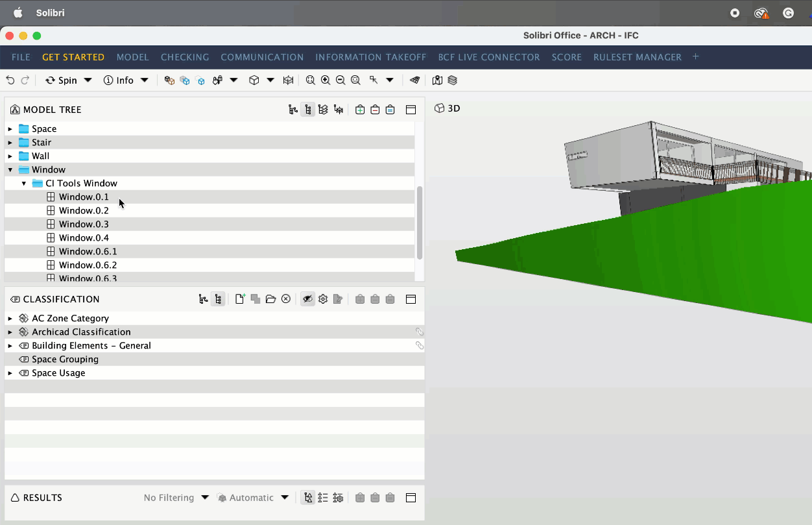Click the Model Tree vertical scrollbar
This screenshot has width=812, height=525.
click(420, 223)
